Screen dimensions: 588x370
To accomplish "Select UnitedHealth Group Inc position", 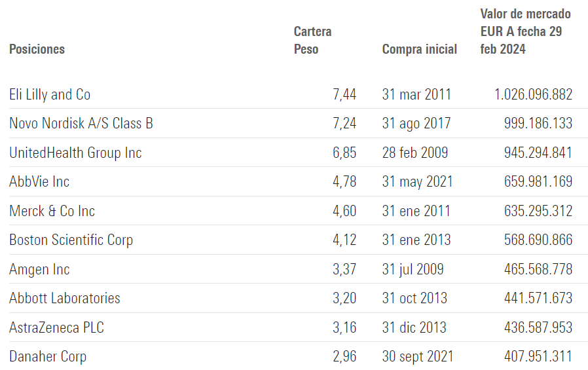I will coord(75,153).
